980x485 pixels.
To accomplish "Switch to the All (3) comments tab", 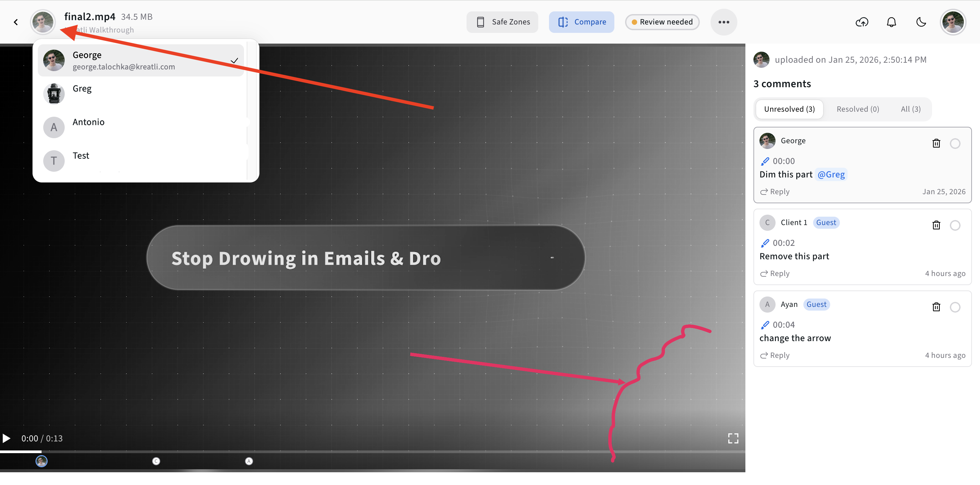I will coord(910,109).
